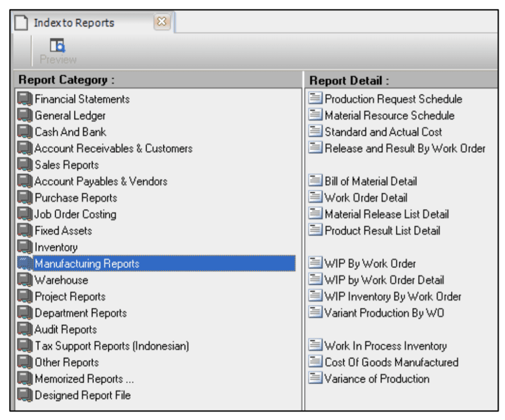This screenshot has width=505, height=420.
Task: Click the Bill of Material Detail icon
Action: pyautogui.click(x=315, y=181)
